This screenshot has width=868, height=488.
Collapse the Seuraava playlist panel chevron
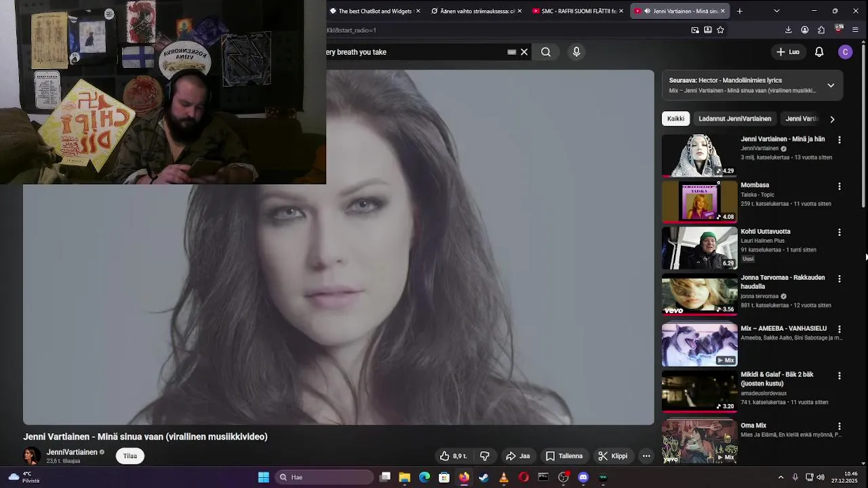(x=831, y=85)
